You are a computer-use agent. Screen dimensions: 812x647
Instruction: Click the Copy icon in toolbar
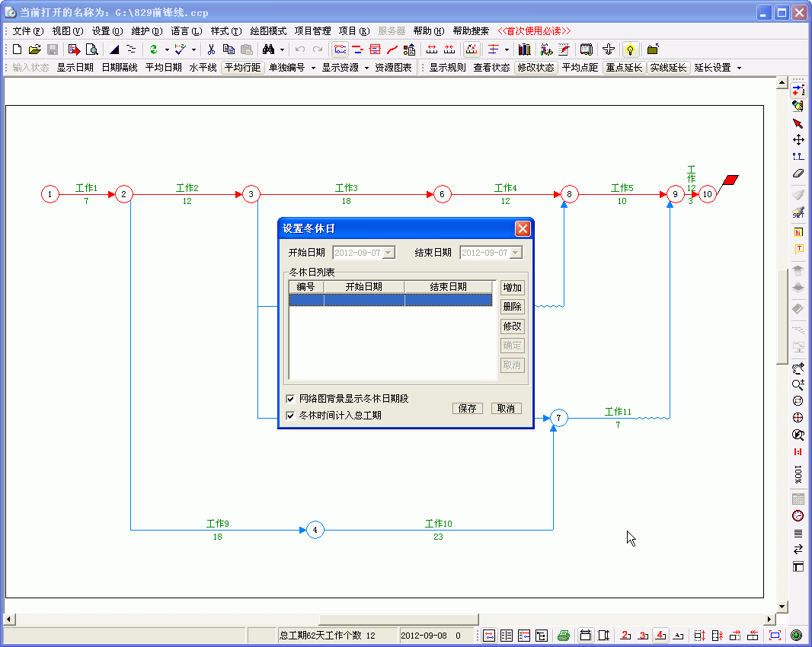229,49
